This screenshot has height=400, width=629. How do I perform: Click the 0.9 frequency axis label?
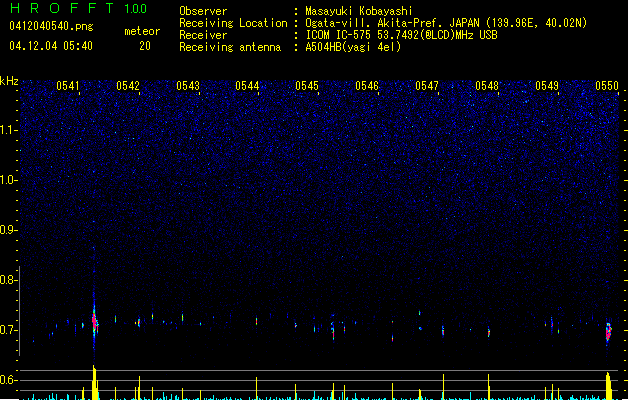[x=8, y=230]
